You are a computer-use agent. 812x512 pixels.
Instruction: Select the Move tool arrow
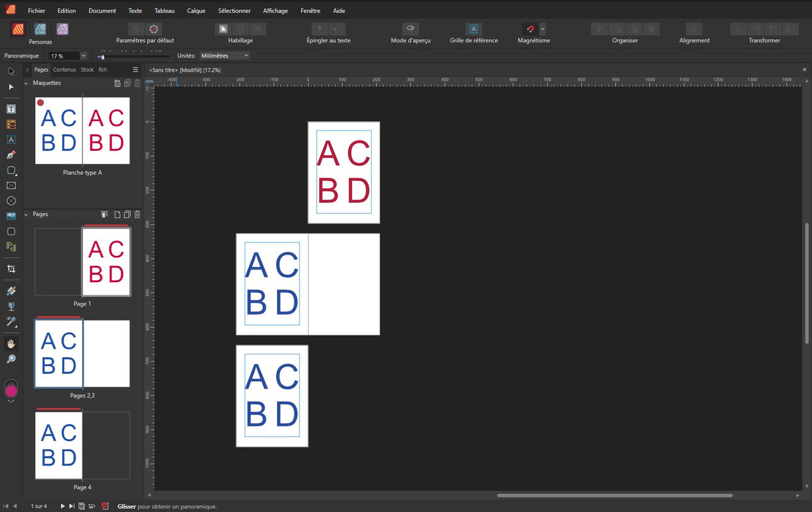point(11,72)
